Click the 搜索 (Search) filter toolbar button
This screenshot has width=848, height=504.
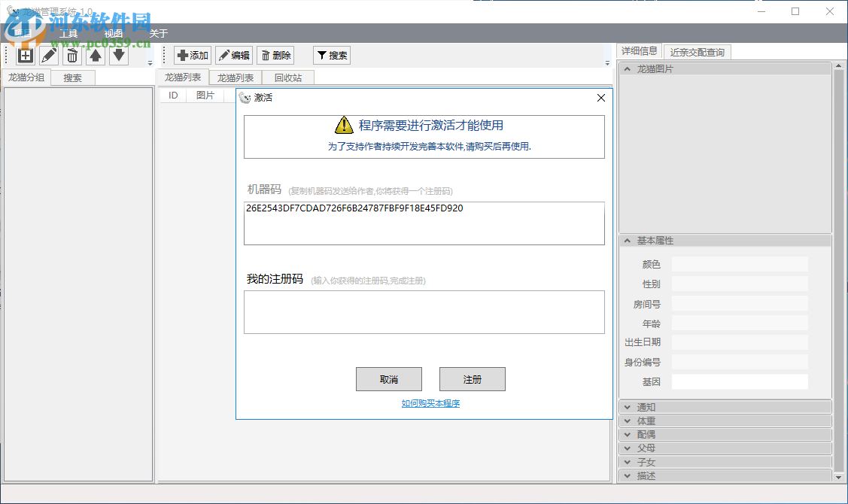[x=331, y=54]
